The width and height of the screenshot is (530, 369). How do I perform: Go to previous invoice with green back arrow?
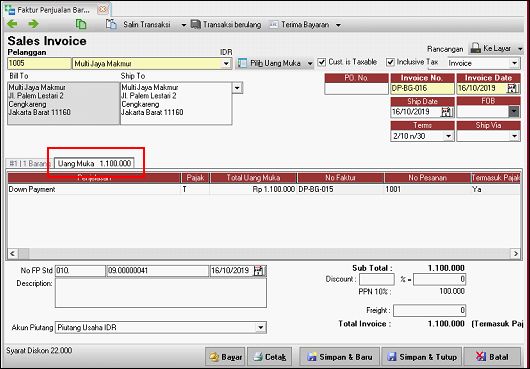tap(13, 24)
